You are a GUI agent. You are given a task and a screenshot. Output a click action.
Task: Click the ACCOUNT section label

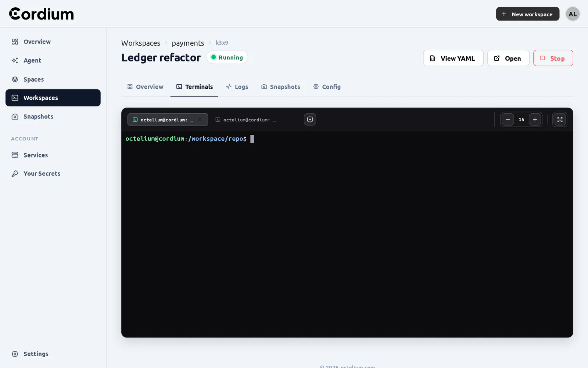click(x=25, y=139)
